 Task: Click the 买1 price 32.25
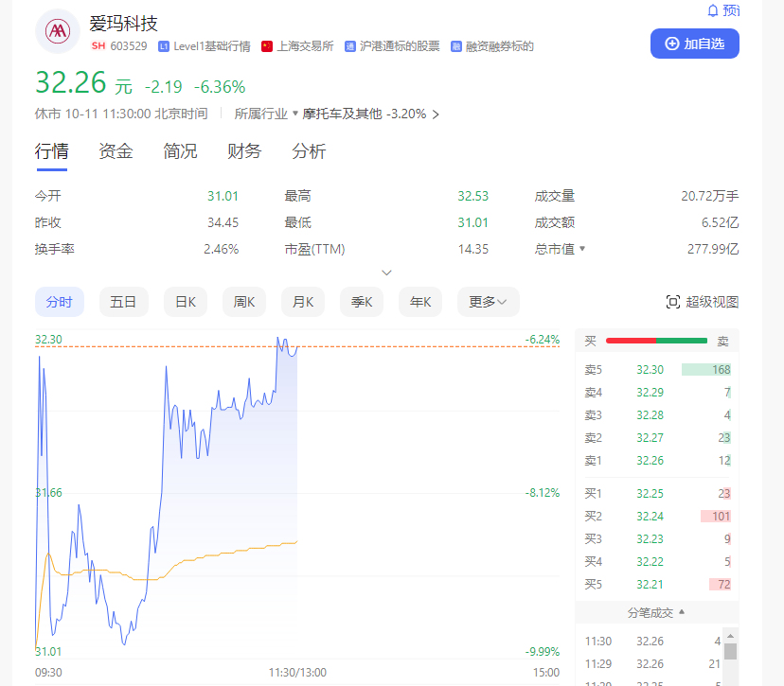pyautogui.click(x=650, y=494)
